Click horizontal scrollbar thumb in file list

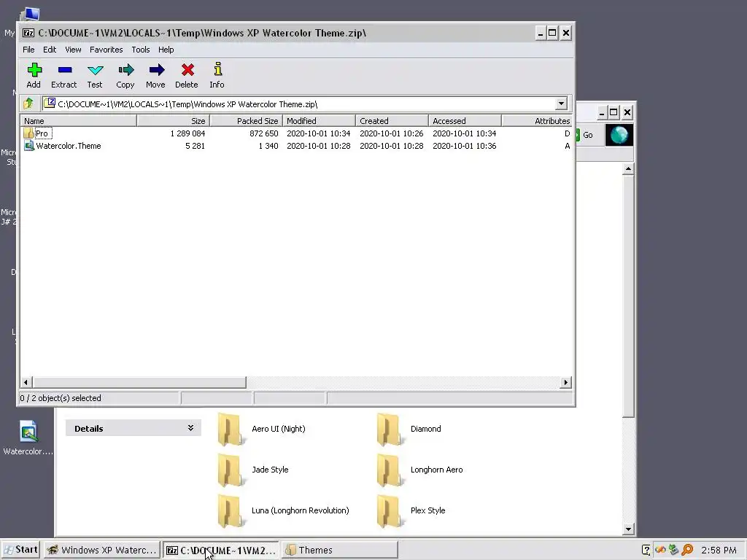pos(139,382)
